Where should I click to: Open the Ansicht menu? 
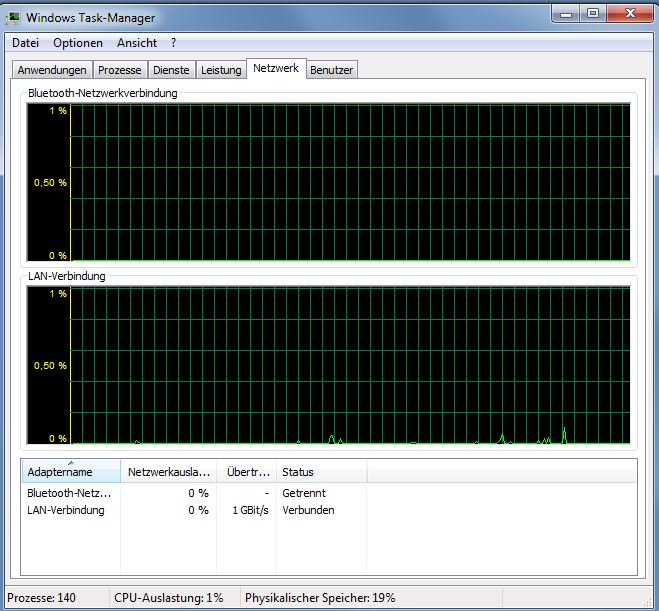click(x=137, y=43)
